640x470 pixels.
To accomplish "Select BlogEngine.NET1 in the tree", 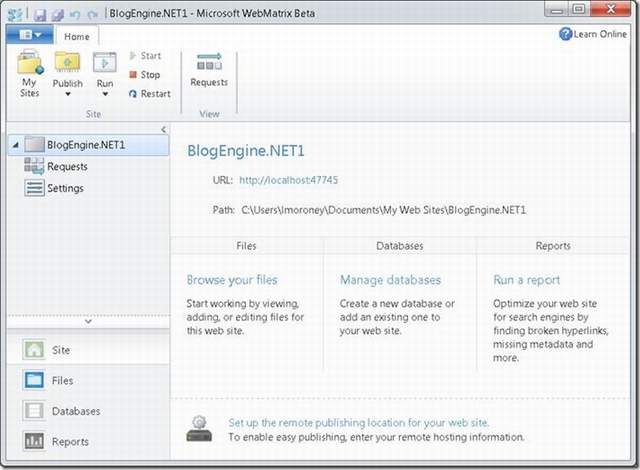I will [88, 145].
